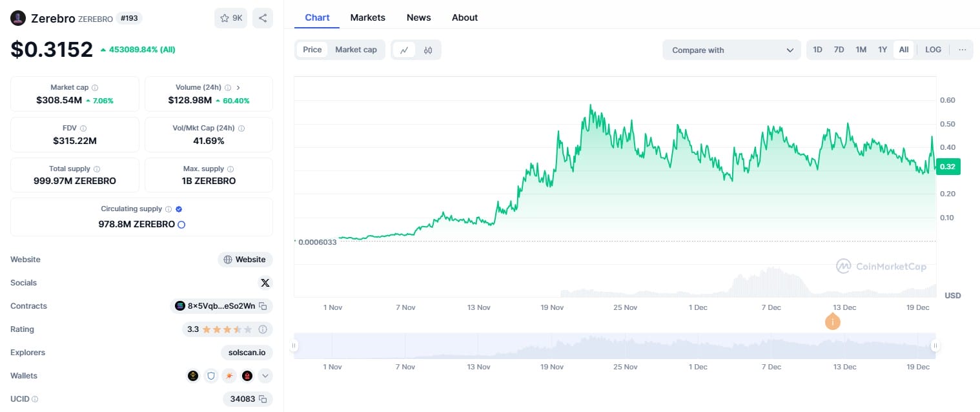Click the #193 rank badge
Image resolution: width=980 pixels, height=412 pixels.
[x=129, y=19]
